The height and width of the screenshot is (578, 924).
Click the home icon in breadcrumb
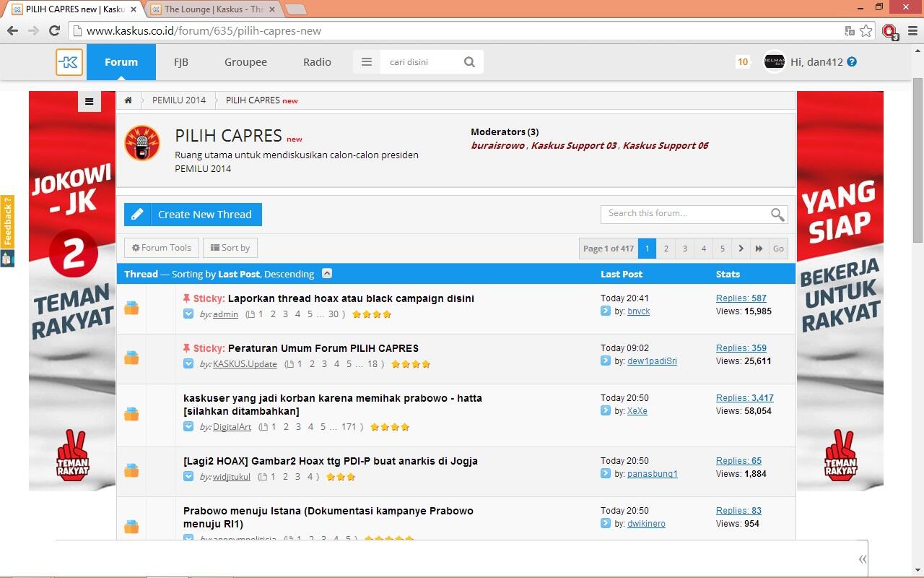pos(128,100)
